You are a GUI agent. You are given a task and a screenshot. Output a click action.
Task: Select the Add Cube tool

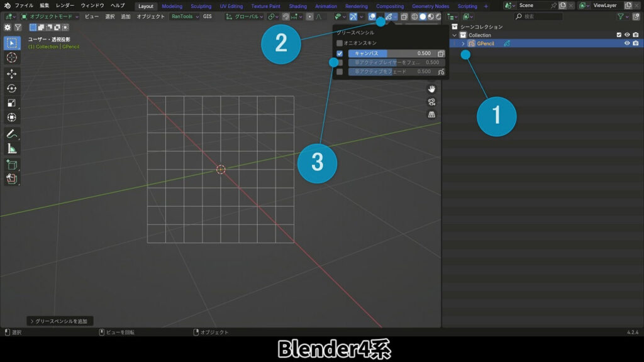point(12,165)
